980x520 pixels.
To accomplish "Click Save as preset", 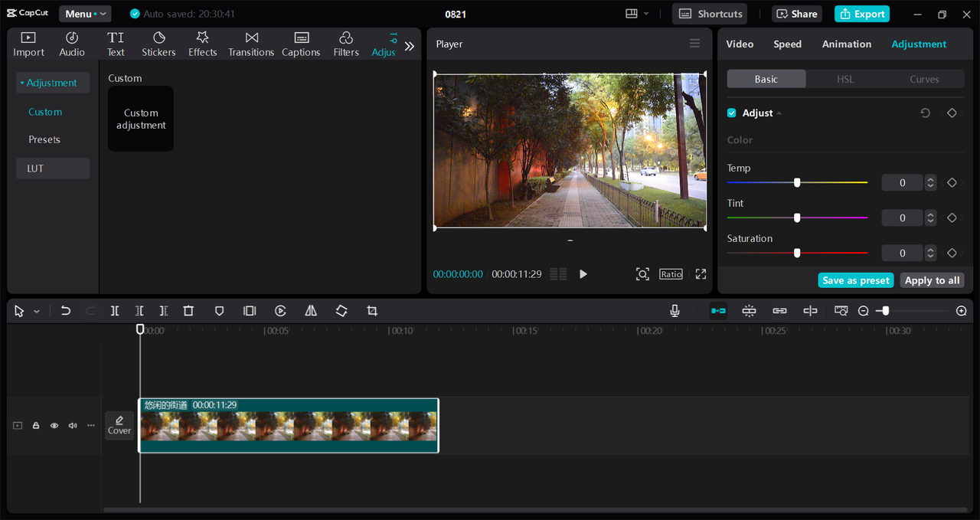I will pos(856,280).
